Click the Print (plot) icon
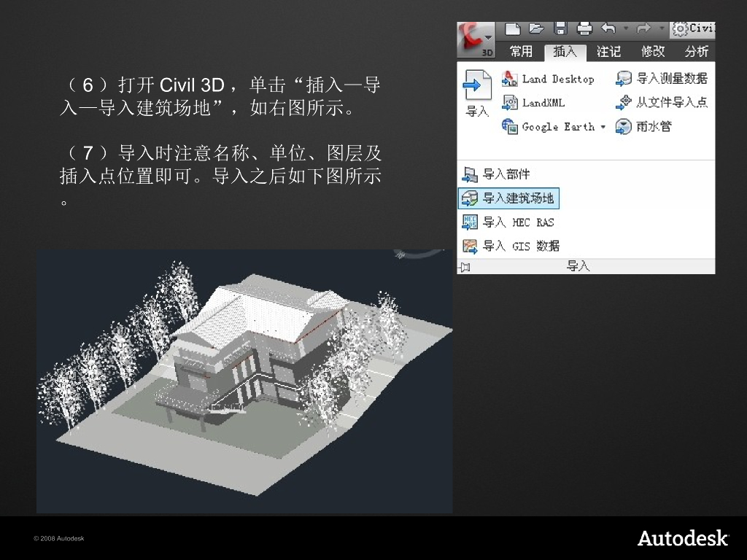 (584, 29)
